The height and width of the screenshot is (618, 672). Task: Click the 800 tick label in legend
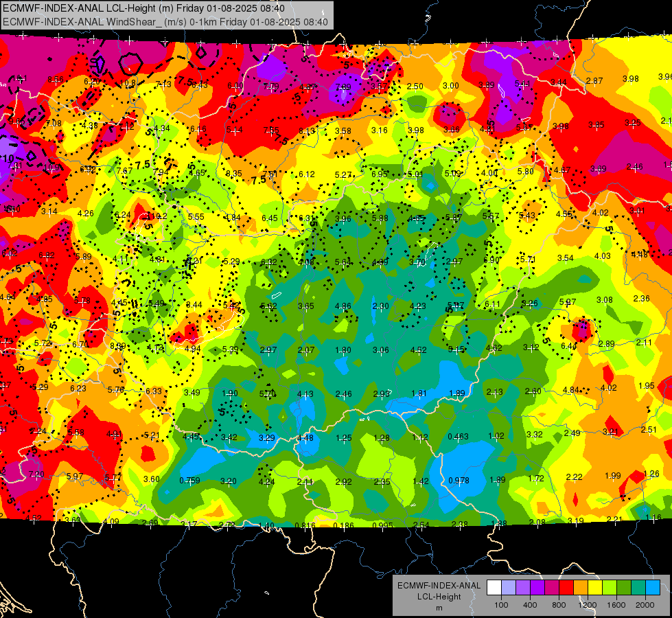[559, 605]
